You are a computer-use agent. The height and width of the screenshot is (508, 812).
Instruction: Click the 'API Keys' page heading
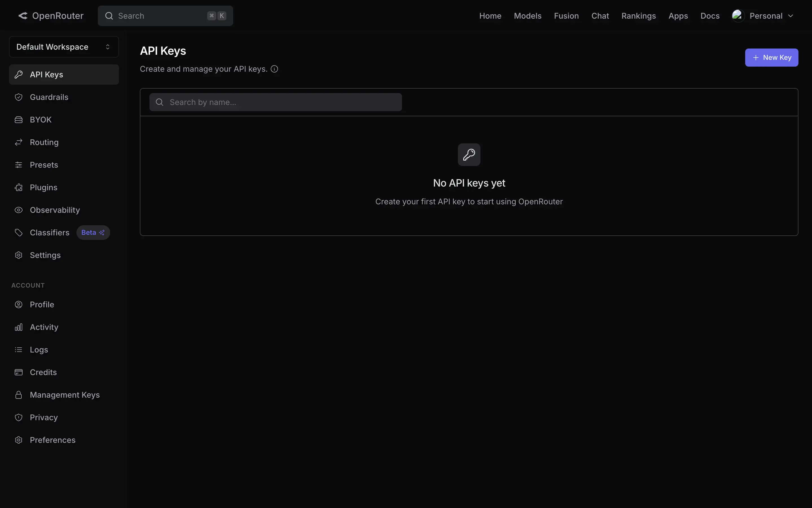(163, 51)
